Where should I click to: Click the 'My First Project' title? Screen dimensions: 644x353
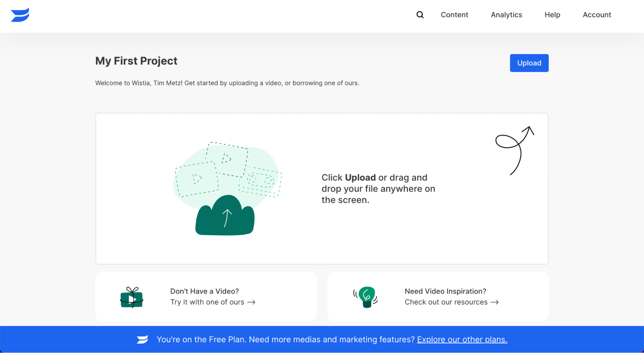pyautogui.click(x=136, y=61)
